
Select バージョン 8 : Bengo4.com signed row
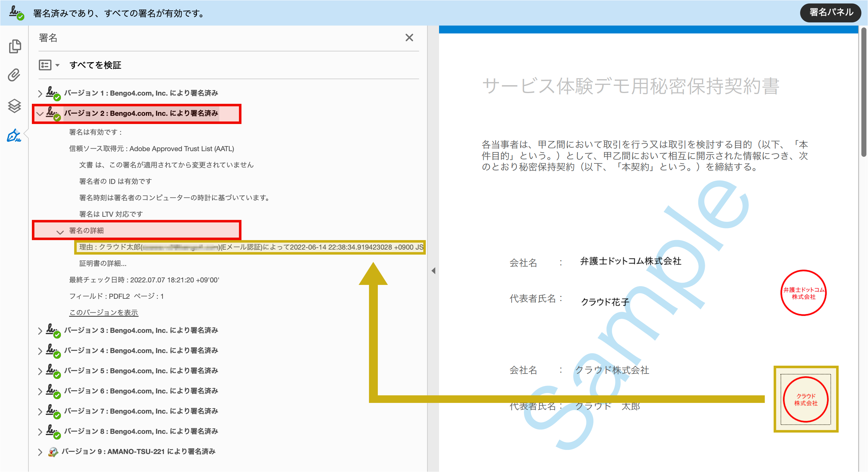tap(141, 431)
